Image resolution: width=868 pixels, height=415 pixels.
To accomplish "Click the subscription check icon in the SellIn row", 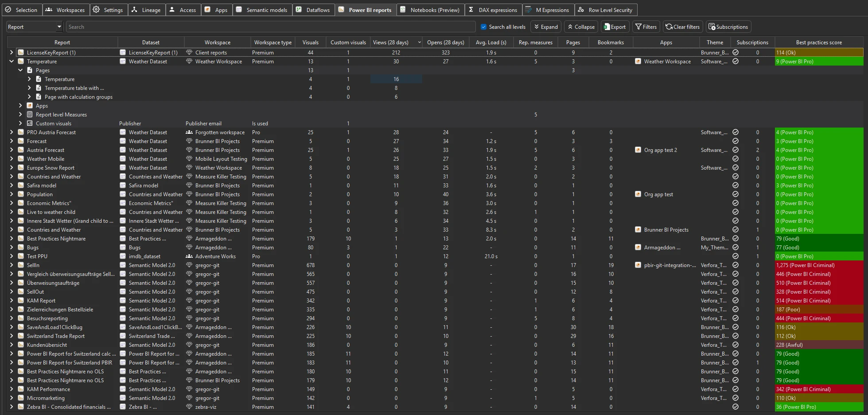I will [x=736, y=265].
